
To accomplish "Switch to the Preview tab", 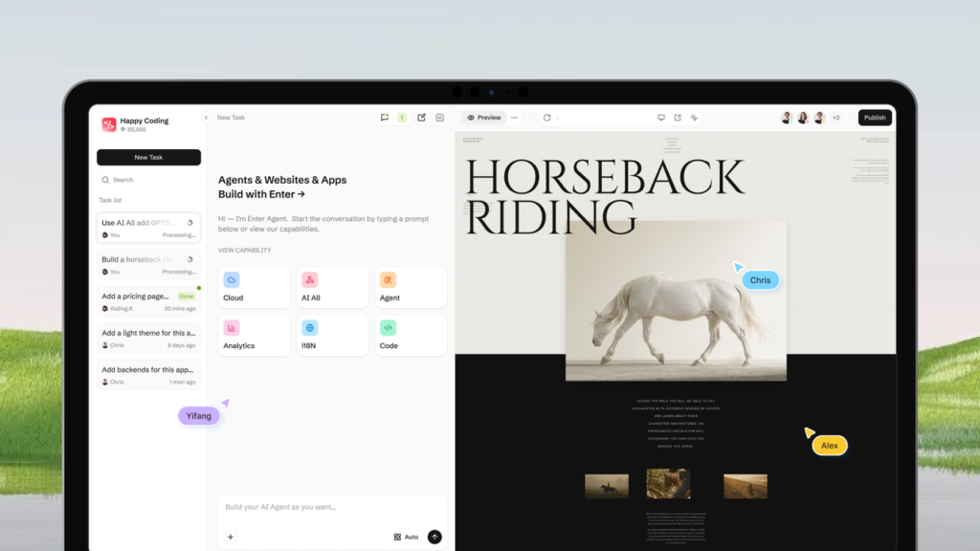I will click(x=484, y=118).
